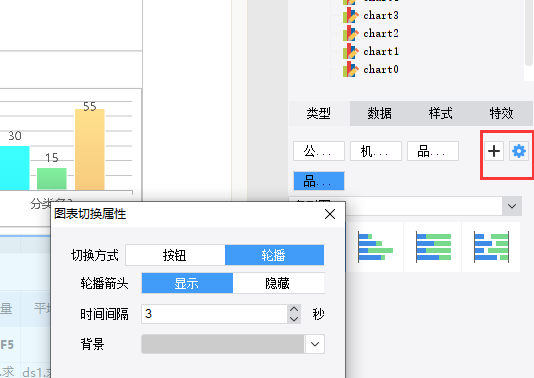The width and height of the screenshot is (534, 378).
Task: Select the chart0 icon in tree
Action: (351, 69)
